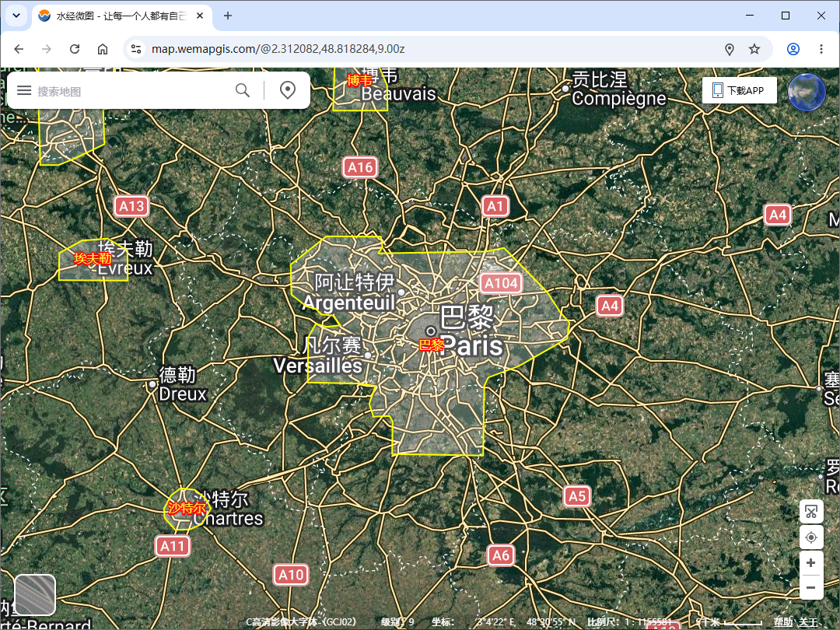840x630 pixels.
Task: Click the 下载APP button
Action: coord(740,90)
